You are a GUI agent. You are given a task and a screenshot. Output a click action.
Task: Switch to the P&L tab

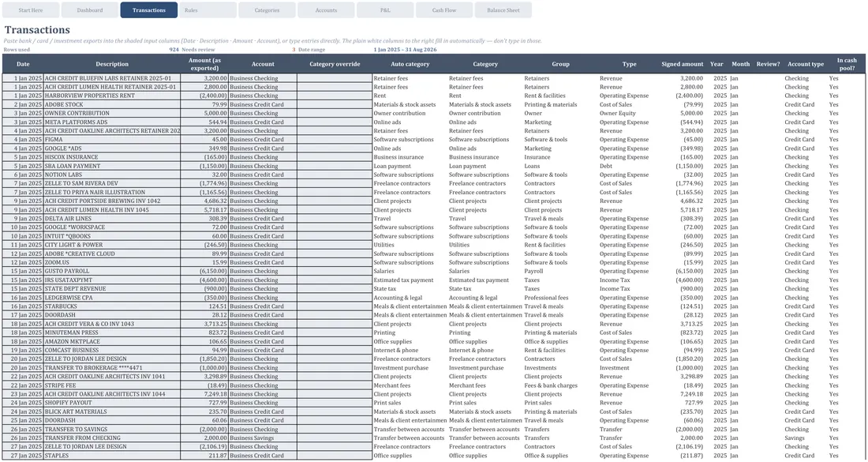(385, 10)
